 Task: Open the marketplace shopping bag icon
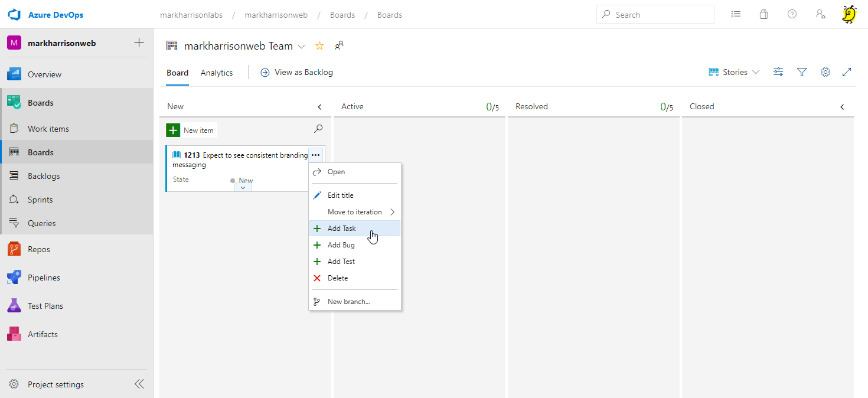tap(763, 15)
